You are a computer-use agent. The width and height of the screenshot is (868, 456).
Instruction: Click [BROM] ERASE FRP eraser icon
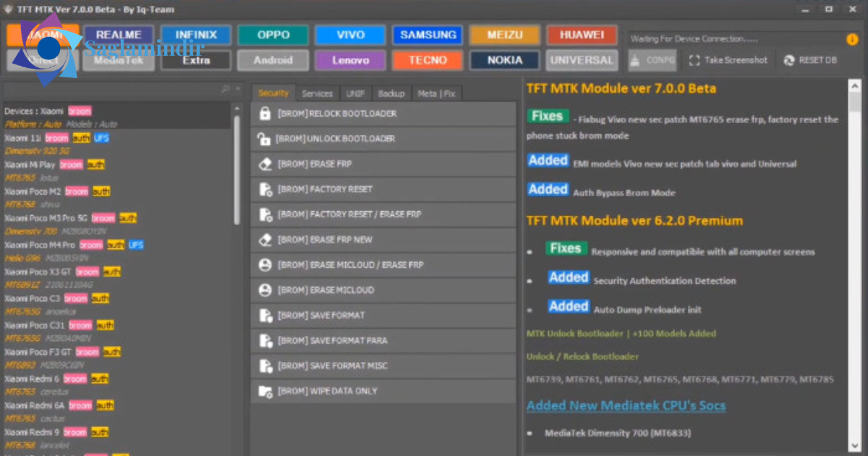coord(265,164)
